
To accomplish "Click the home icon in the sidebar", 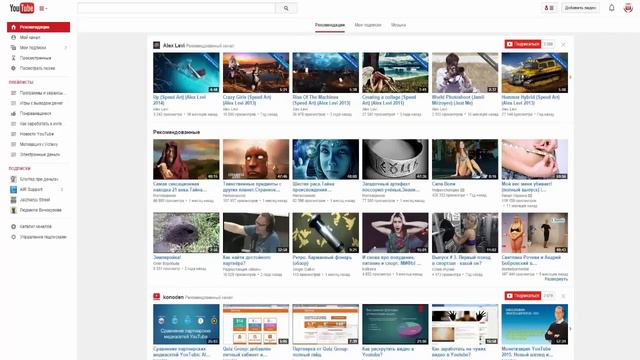I will coord(13,27).
